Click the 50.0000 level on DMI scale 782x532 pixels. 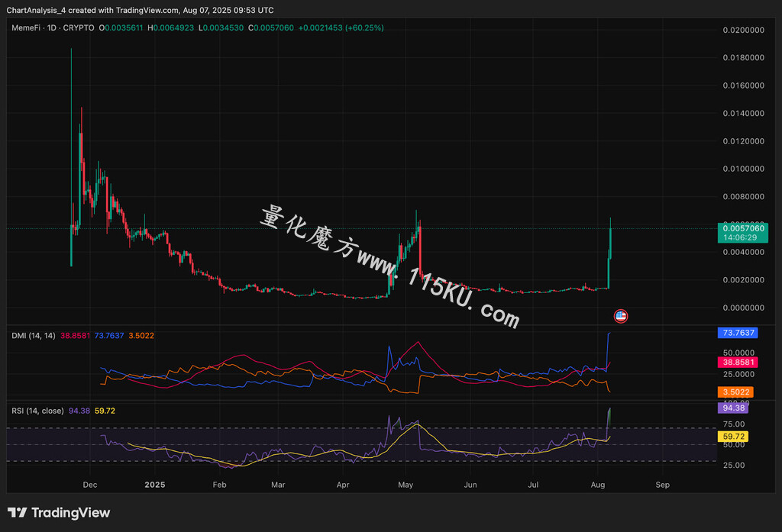[x=738, y=353]
